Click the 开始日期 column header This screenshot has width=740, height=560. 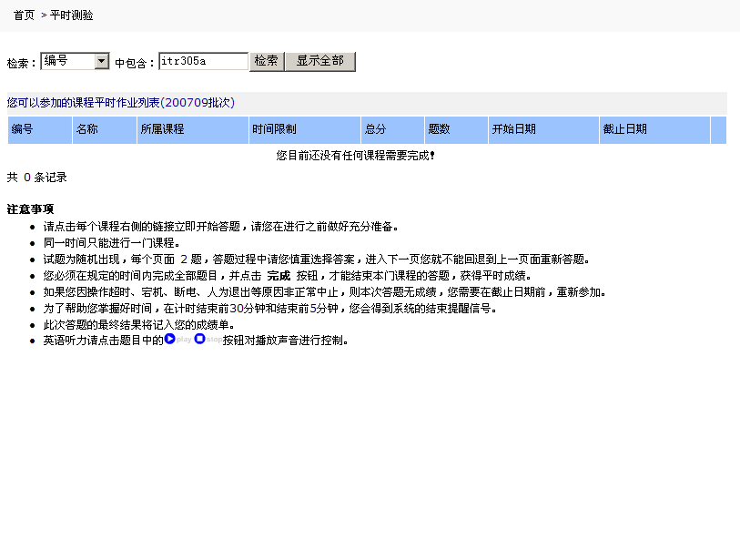[x=514, y=130]
